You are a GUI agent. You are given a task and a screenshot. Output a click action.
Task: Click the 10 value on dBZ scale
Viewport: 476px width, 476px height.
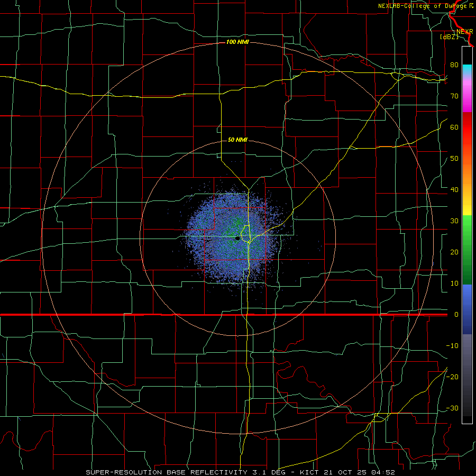454,283
